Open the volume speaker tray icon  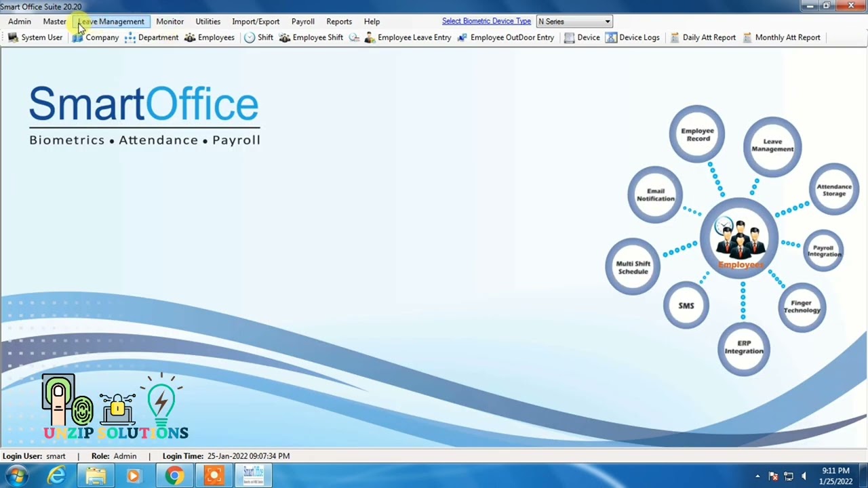point(804,476)
